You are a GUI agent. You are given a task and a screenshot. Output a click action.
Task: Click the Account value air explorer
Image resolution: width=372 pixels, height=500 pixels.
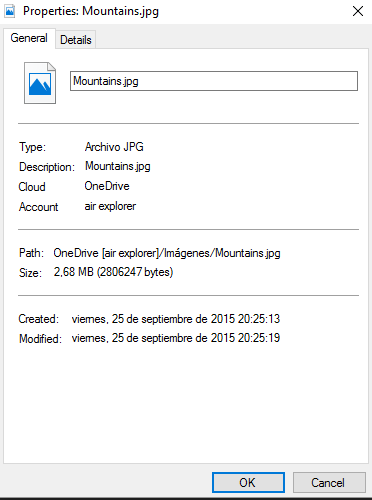(x=110, y=206)
